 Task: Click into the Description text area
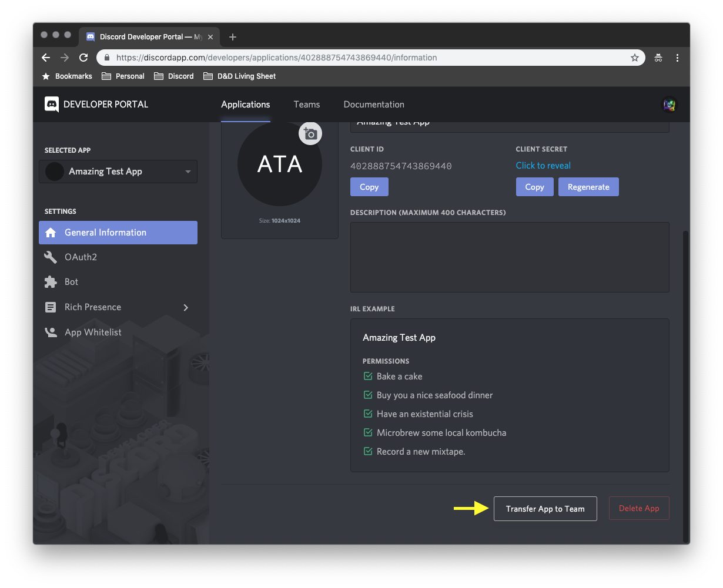click(x=510, y=257)
